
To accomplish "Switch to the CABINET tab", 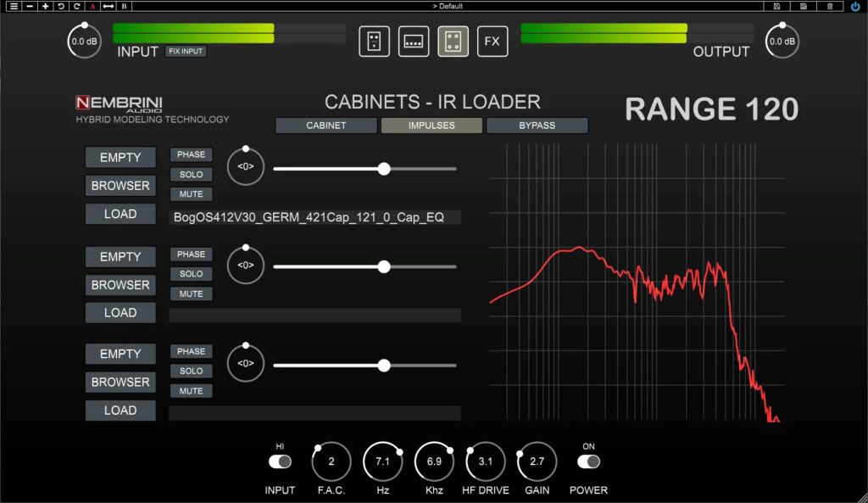I will pyautogui.click(x=326, y=126).
